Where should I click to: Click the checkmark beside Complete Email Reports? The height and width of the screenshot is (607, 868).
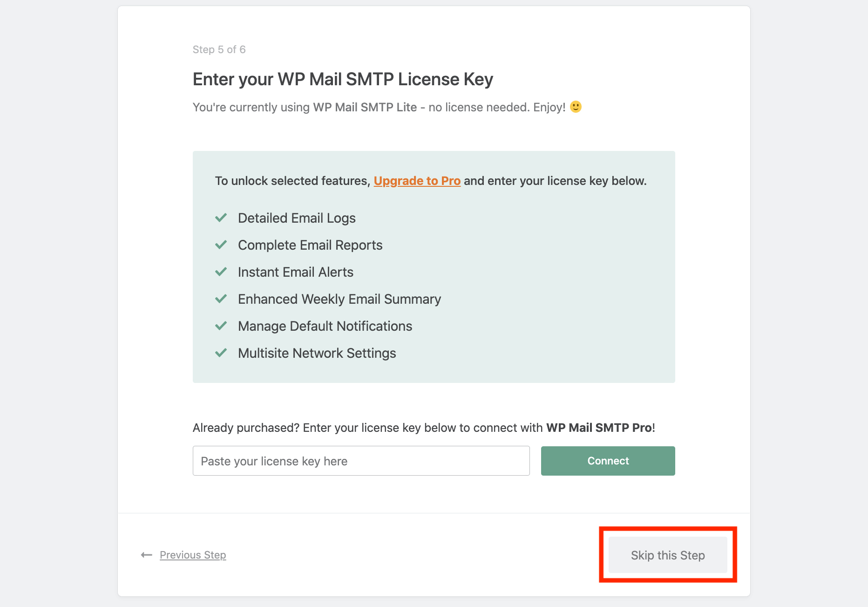click(x=221, y=245)
